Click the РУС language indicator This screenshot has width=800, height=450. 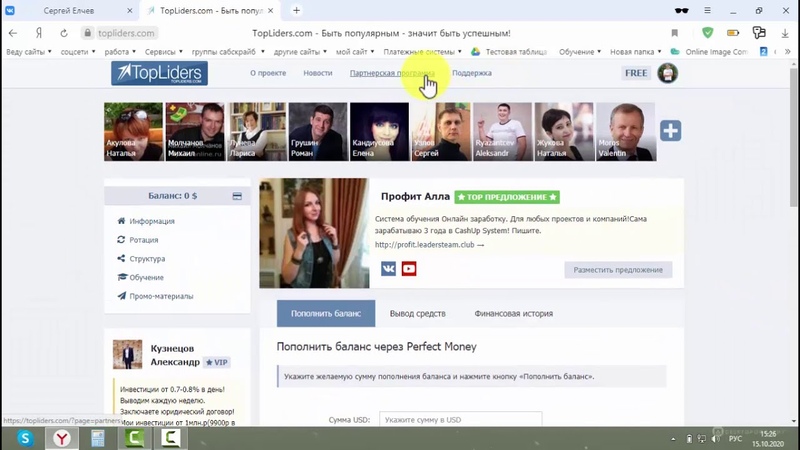735,439
